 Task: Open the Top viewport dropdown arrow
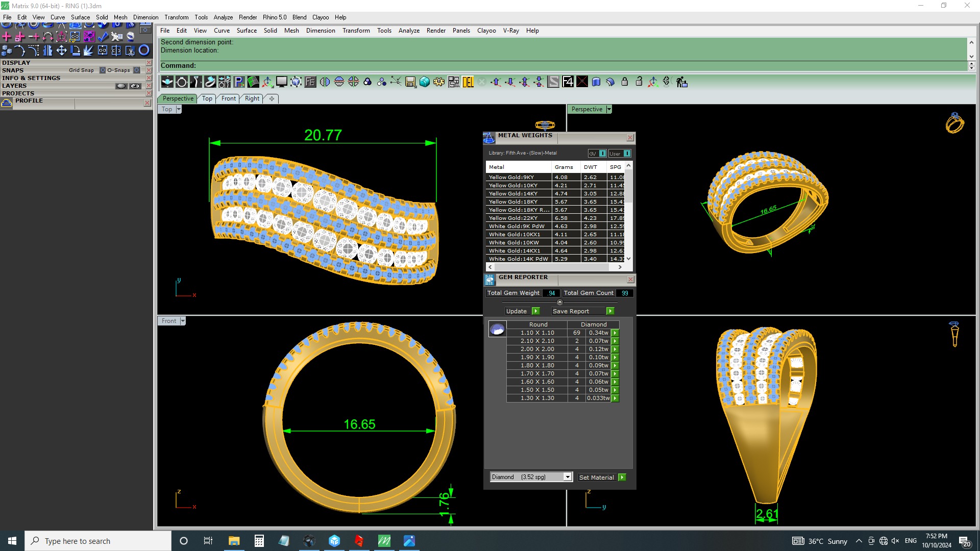pyautogui.click(x=179, y=110)
